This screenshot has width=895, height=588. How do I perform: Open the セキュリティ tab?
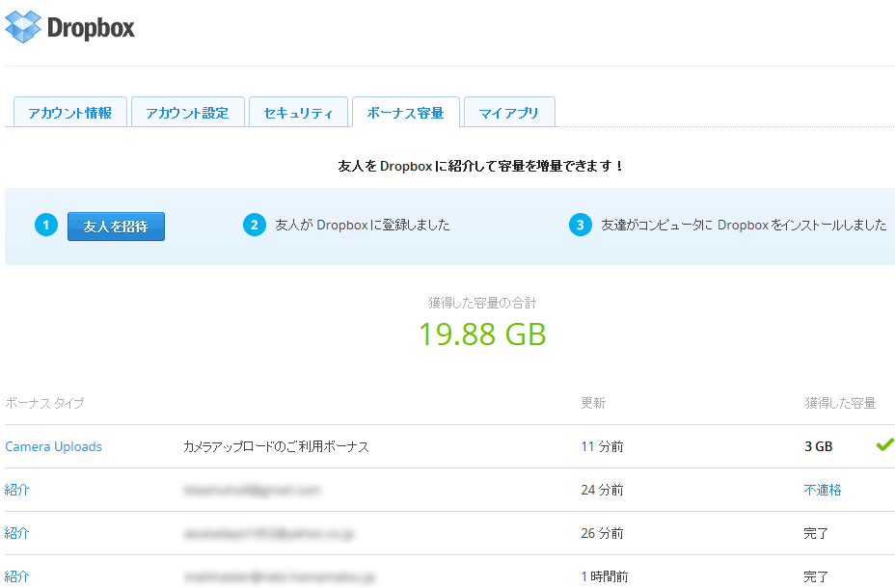pyautogui.click(x=299, y=113)
